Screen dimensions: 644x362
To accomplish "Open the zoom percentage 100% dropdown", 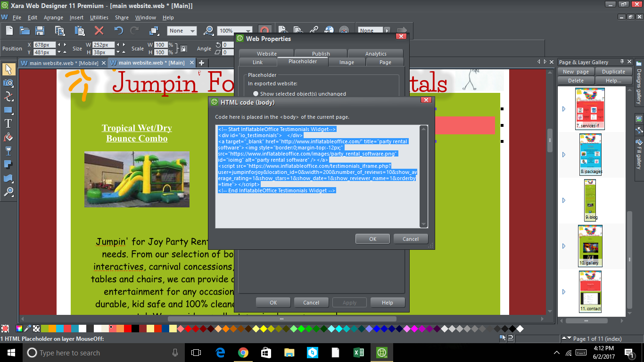I will click(232, 31).
